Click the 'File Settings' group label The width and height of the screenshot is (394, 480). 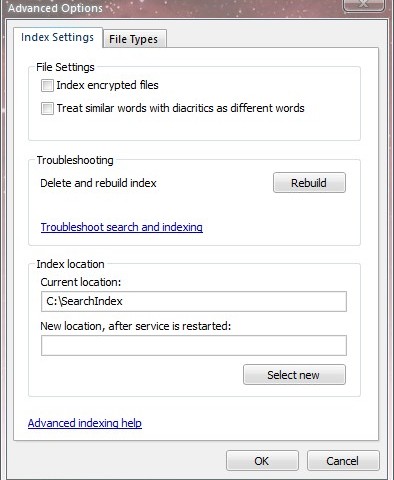pyautogui.click(x=65, y=67)
